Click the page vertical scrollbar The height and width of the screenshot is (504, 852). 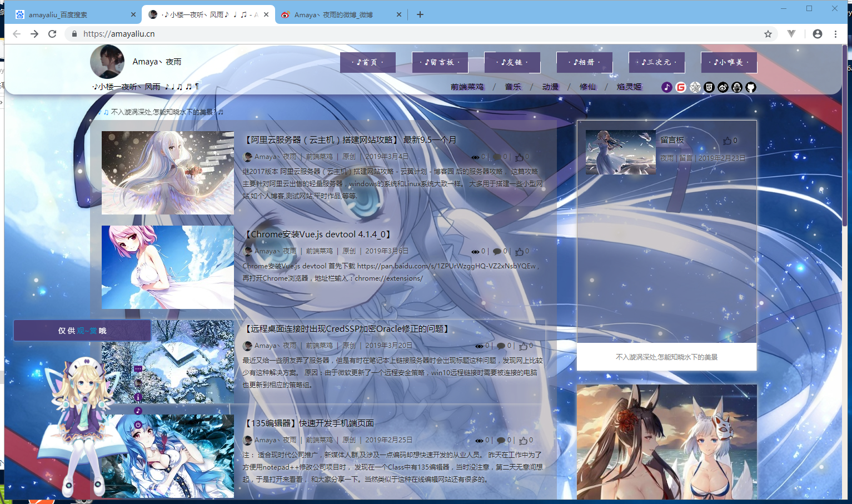click(845, 136)
